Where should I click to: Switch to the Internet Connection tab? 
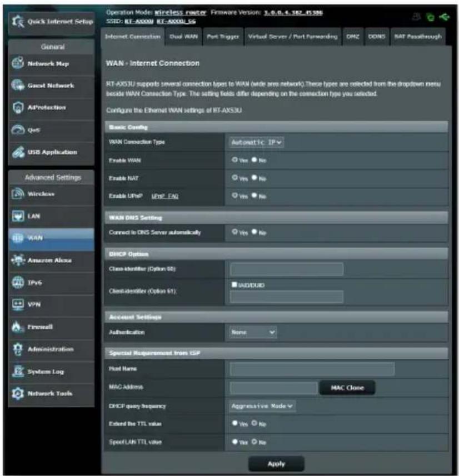click(x=133, y=37)
